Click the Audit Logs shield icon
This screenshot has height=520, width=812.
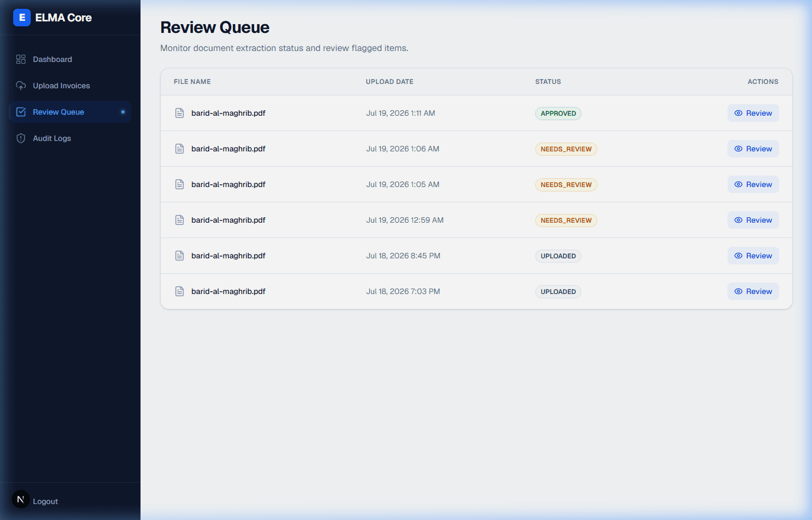pyautogui.click(x=21, y=138)
